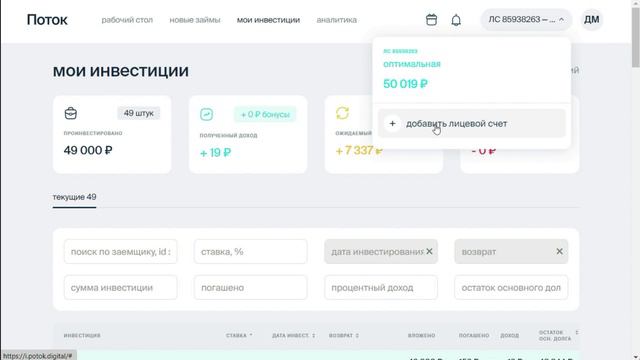Open the notifications bell icon

(456, 20)
